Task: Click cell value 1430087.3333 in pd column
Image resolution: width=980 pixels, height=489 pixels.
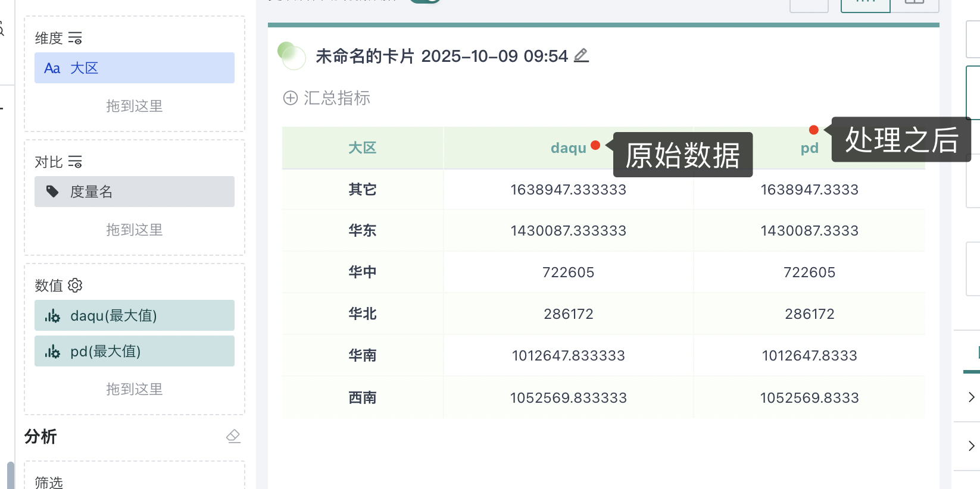Action: click(810, 231)
